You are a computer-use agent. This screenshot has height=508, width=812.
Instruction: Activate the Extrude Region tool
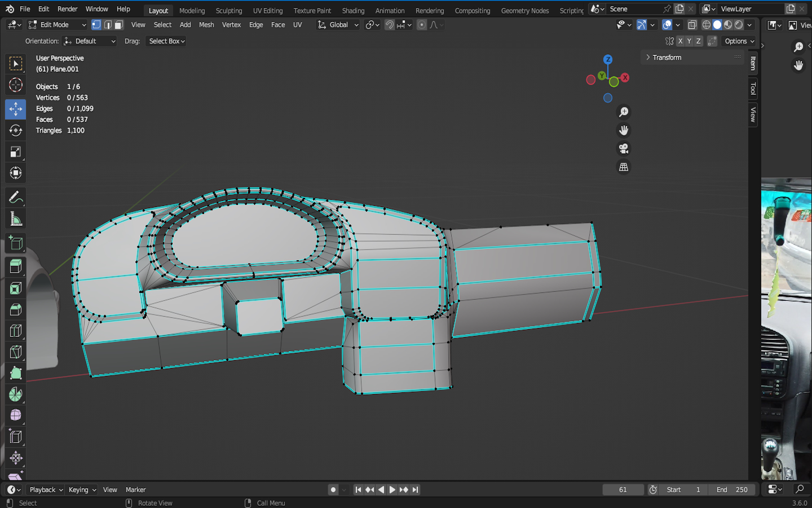tap(15, 266)
